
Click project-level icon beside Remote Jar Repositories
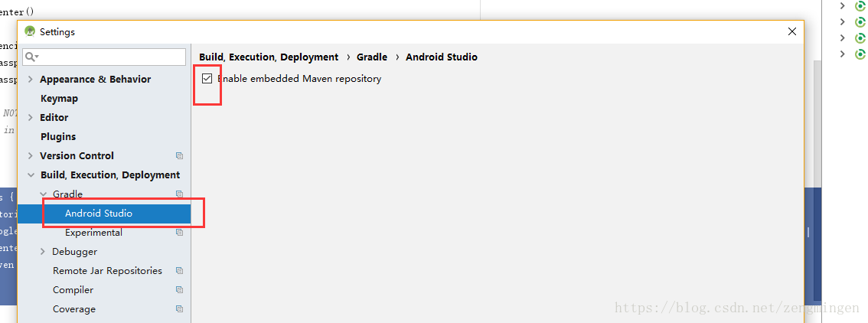[x=179, y=271]
